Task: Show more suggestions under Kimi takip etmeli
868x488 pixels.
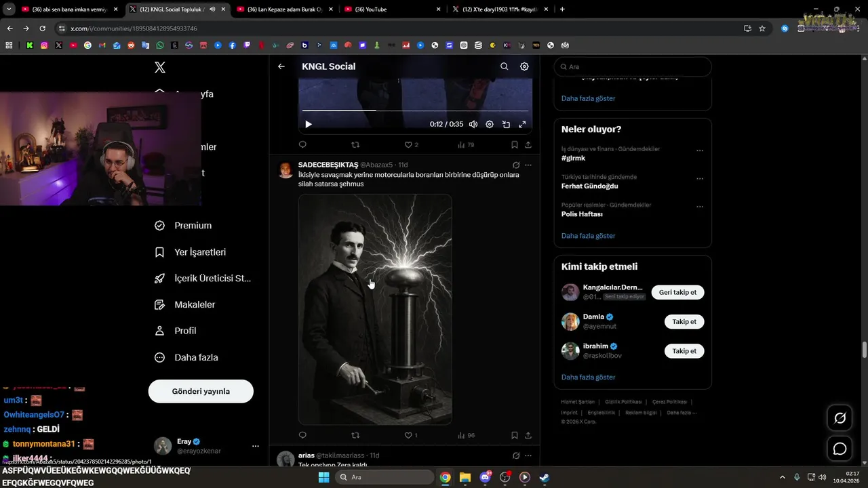Action: (x=588, y=377)
